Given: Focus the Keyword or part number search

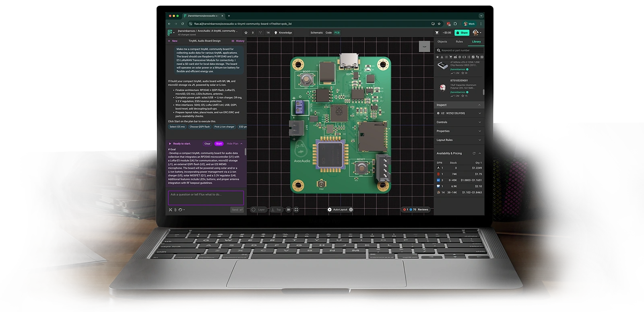Looking at the screenshot, I should coord(460,50).
